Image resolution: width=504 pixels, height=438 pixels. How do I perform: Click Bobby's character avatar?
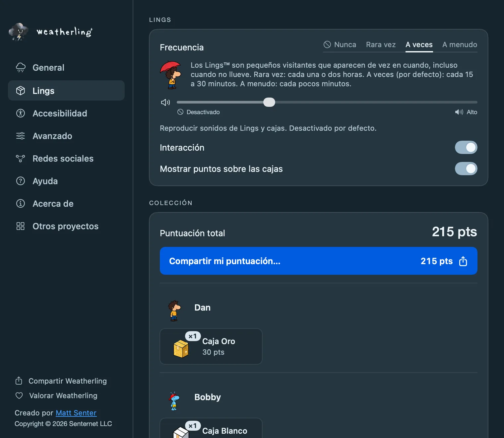pyautogui.click(x=174, y=401)
